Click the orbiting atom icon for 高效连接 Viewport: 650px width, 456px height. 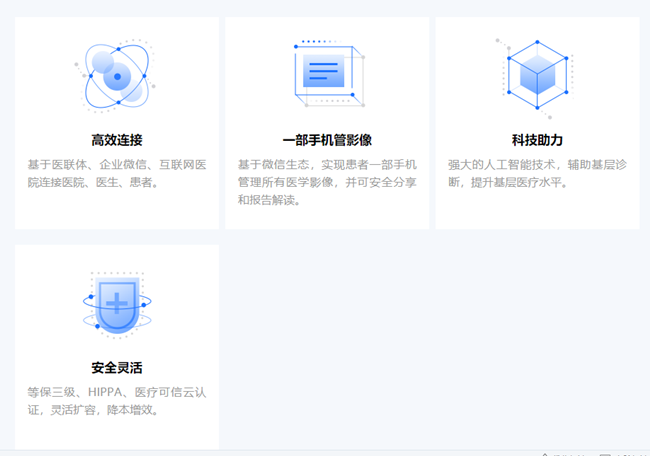pos(117,77)
